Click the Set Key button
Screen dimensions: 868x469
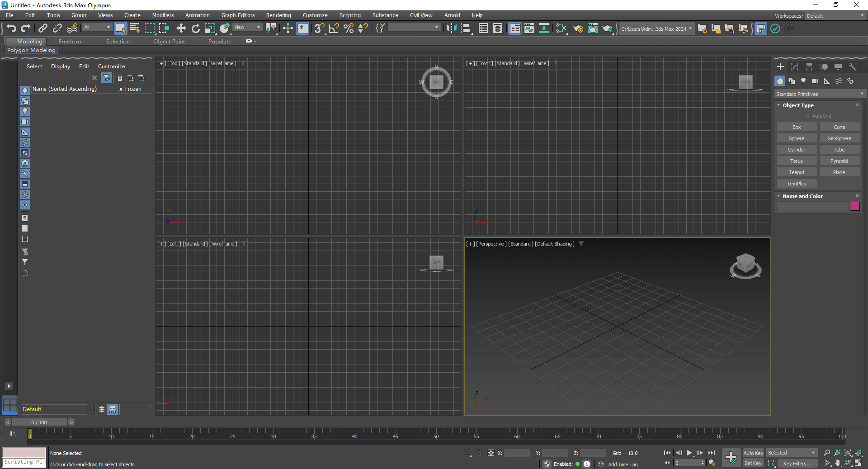753,463
